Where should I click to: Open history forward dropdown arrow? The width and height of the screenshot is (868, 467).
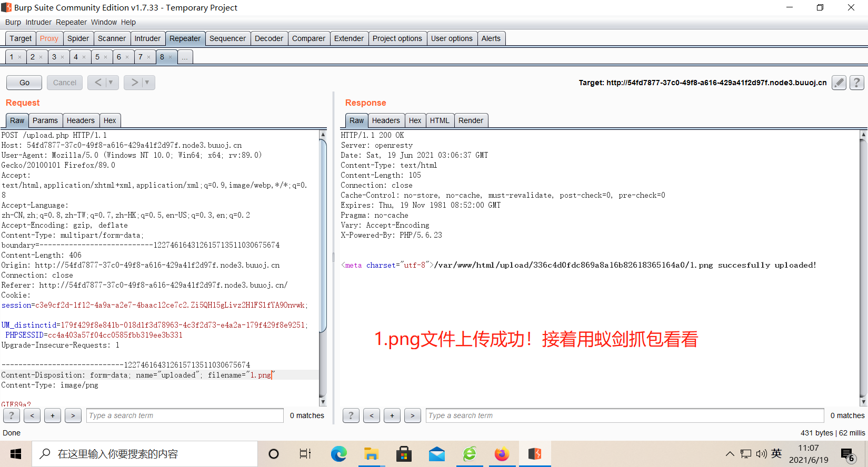pyautogui.click(x=147, y=83)
